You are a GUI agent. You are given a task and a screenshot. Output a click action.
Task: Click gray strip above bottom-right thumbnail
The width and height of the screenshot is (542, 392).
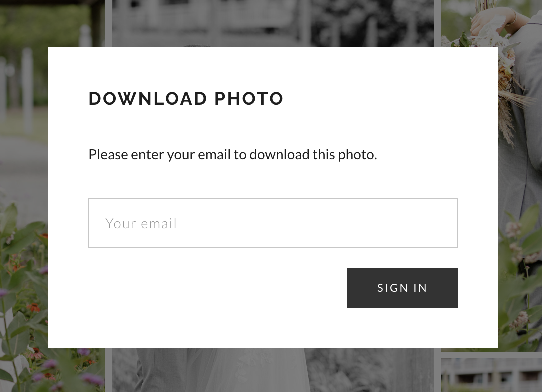491,355
